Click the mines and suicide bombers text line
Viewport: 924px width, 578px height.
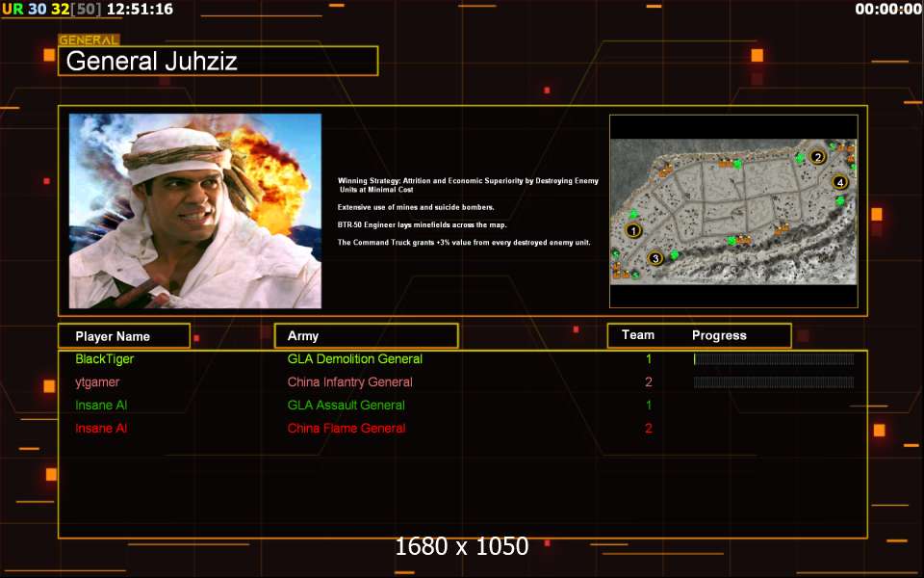click(416, 207)
